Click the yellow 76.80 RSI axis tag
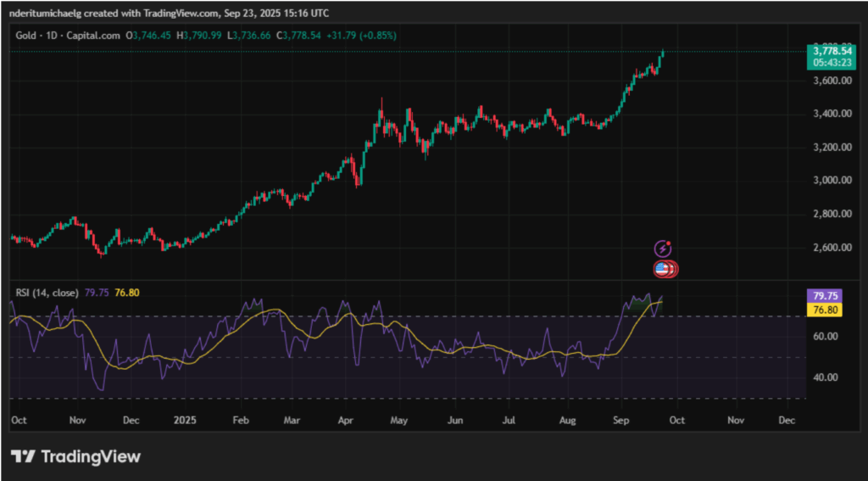The image size is (868, 481). pos(826,310)
